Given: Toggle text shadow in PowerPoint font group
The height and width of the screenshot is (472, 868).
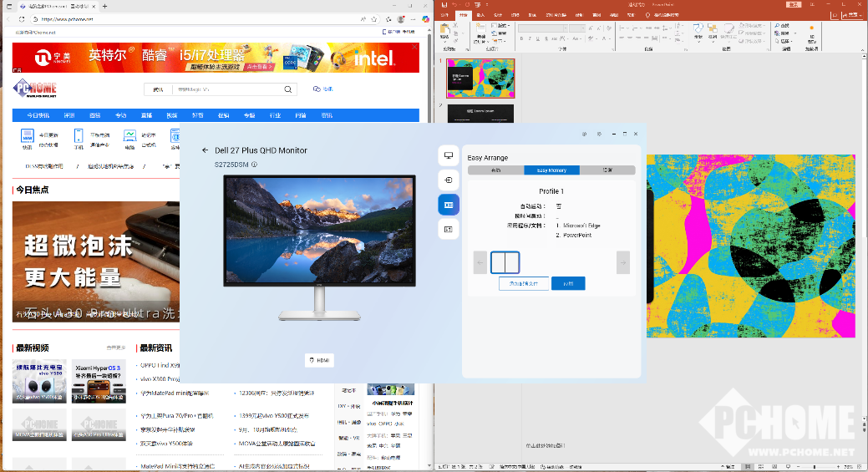Looking at the screenshot, I should (546, 38).
